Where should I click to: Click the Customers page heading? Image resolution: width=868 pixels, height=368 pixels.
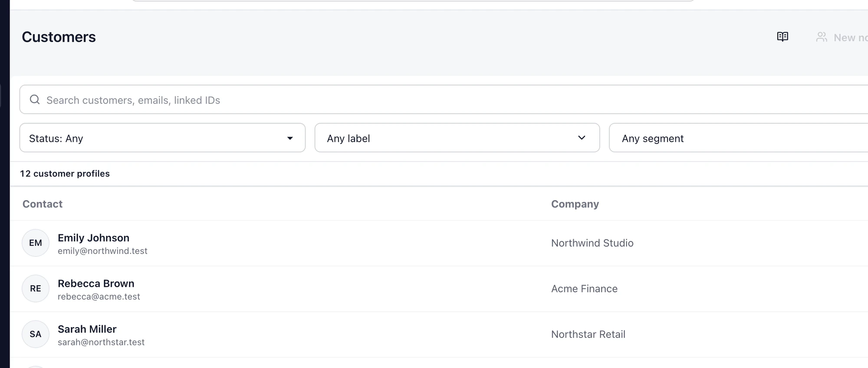(x=59, y=37)
